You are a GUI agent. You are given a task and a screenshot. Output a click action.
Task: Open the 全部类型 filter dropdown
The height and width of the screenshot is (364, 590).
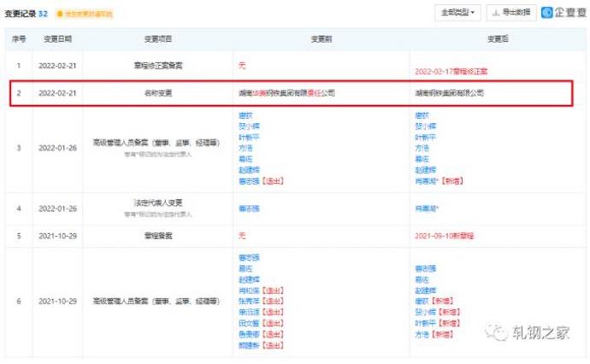458,13
